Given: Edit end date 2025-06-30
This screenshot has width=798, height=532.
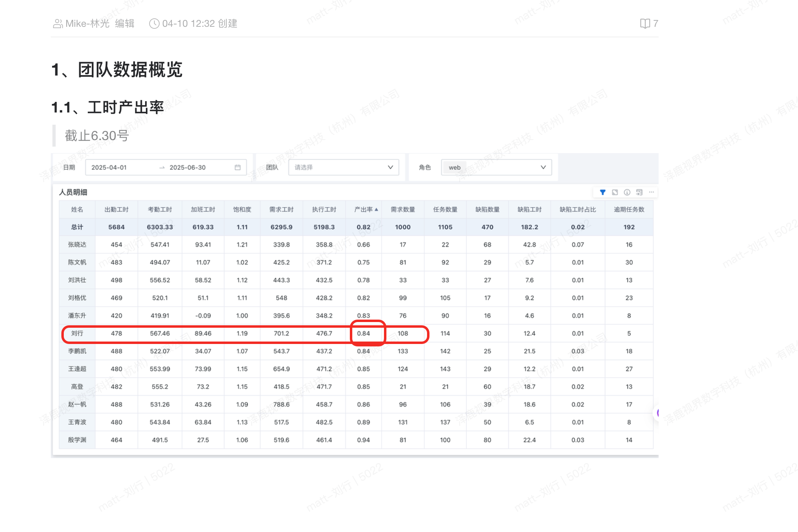Looking at the screenshot, I should (x=187, y=167).
